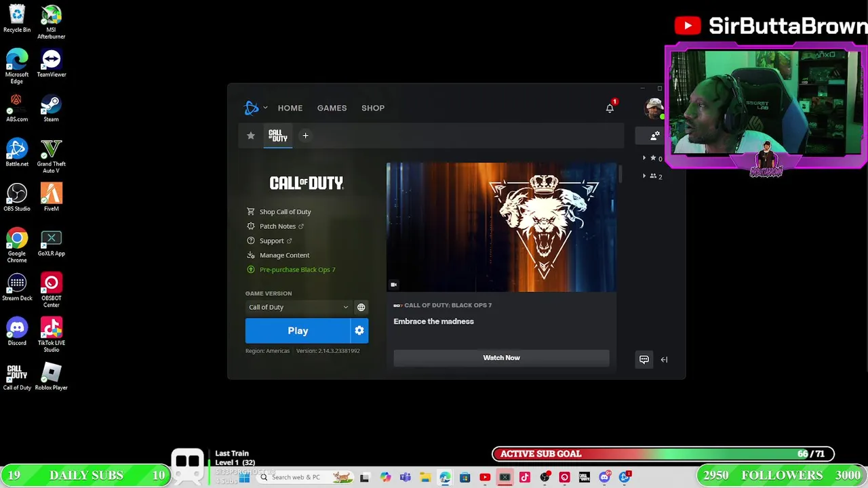This screenshot has height=488, width=868.
Task: Open Microsoft Store on the taskbar
Action: (465, 478)
